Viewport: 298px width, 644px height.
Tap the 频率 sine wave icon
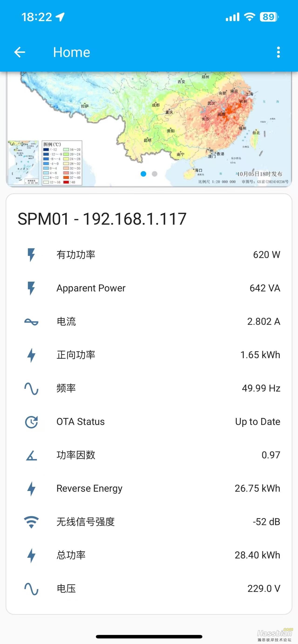31,388
